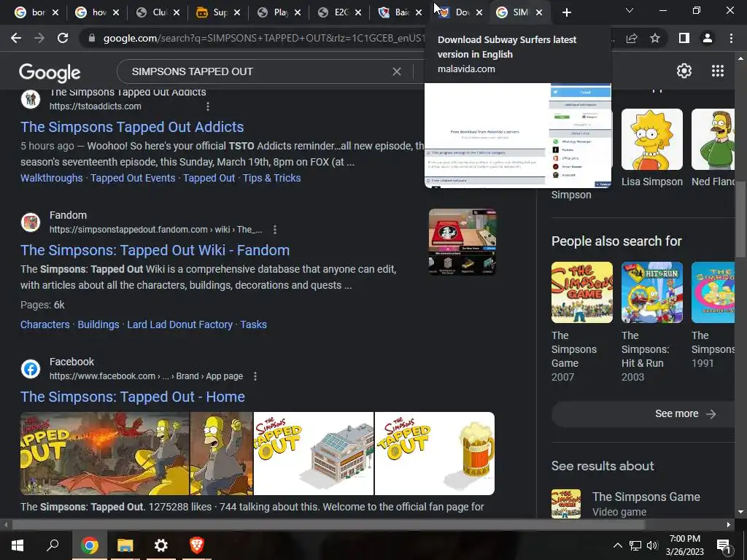This screenshot has height=560, width=747.
Task: Open Google quick settings gear
Action: pos(684,71)
